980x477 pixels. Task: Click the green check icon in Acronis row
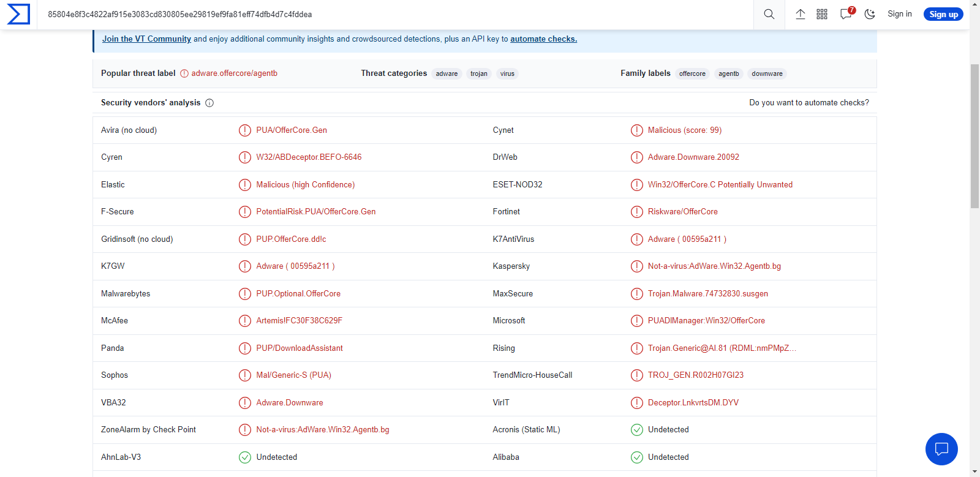click(x=637, y=430)
